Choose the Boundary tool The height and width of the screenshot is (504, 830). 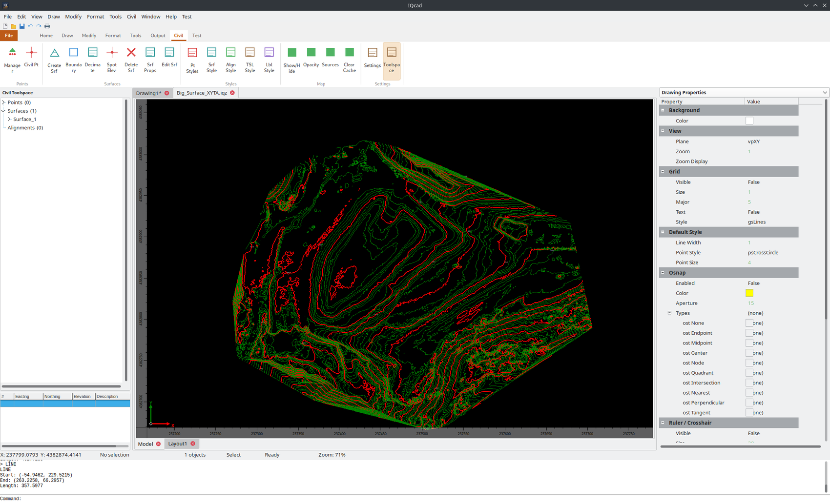click(73, 60)
